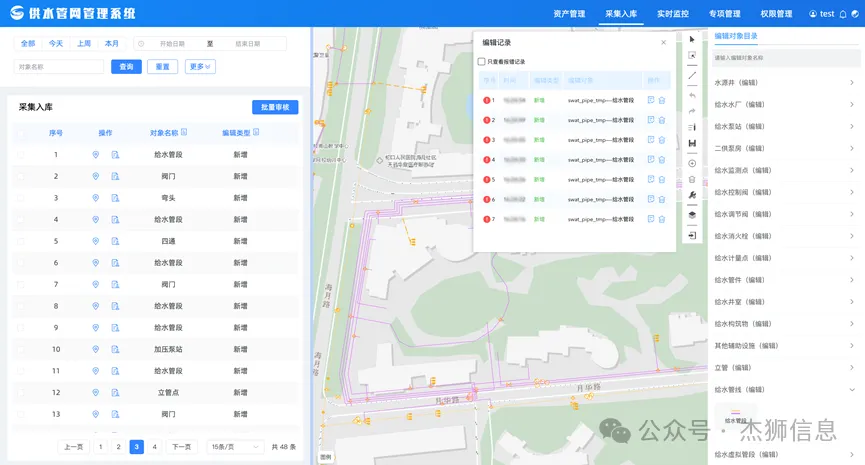Choose the line drawing tool
Image resolution: width=865 pixels, height=465 pixels.
(692, 76)
